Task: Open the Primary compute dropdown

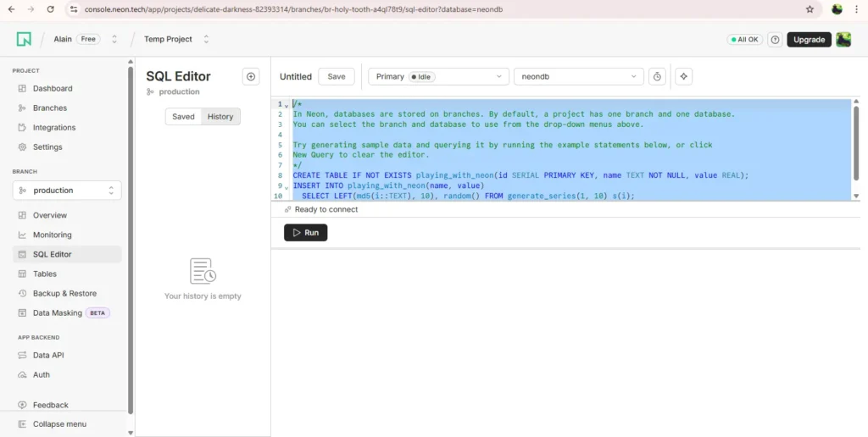Action: coord(438,76)
